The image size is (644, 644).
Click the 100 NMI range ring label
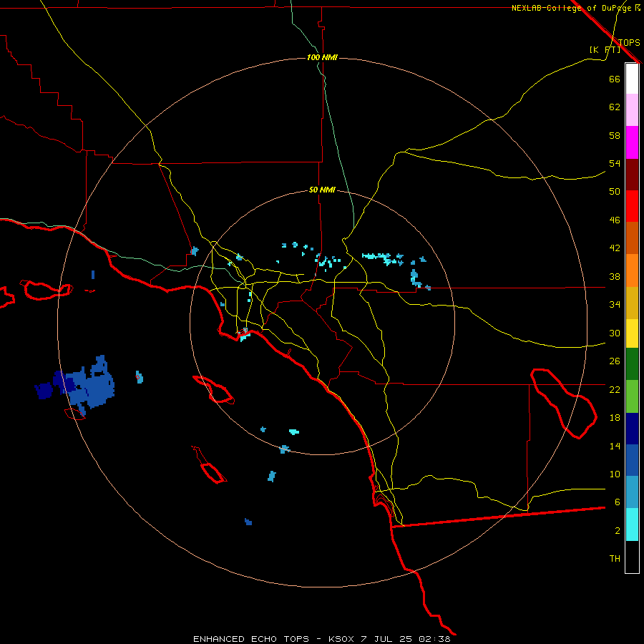(322, 57)
